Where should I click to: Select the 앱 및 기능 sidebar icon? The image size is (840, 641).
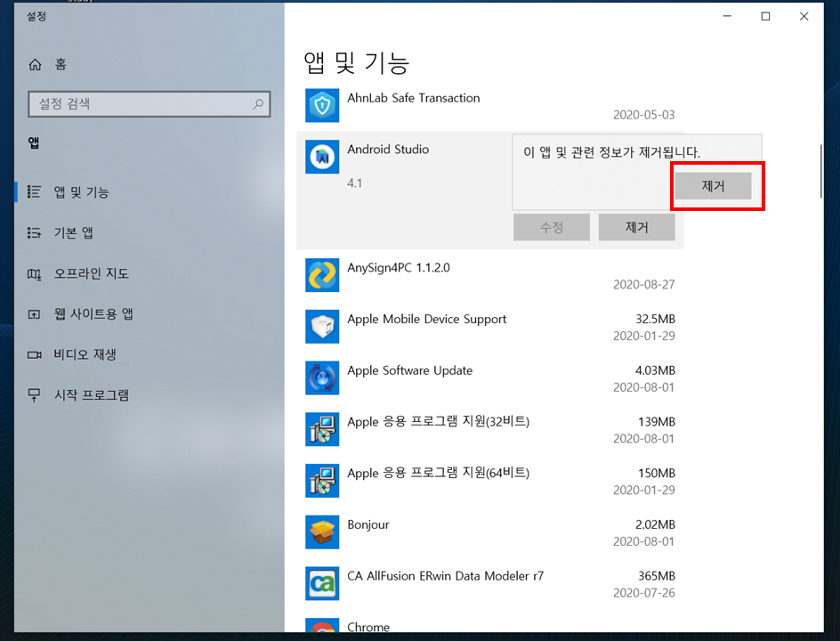tap(35, 192)
